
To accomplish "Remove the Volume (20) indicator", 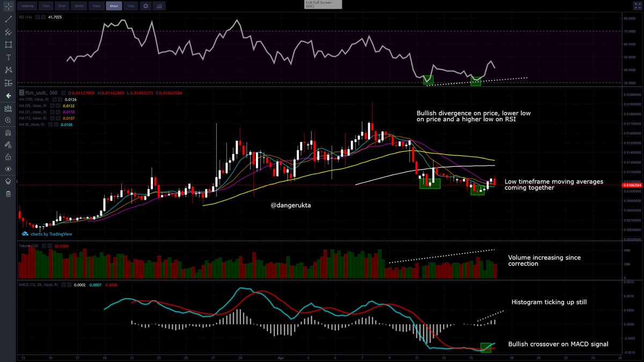I will pos(50,246).
